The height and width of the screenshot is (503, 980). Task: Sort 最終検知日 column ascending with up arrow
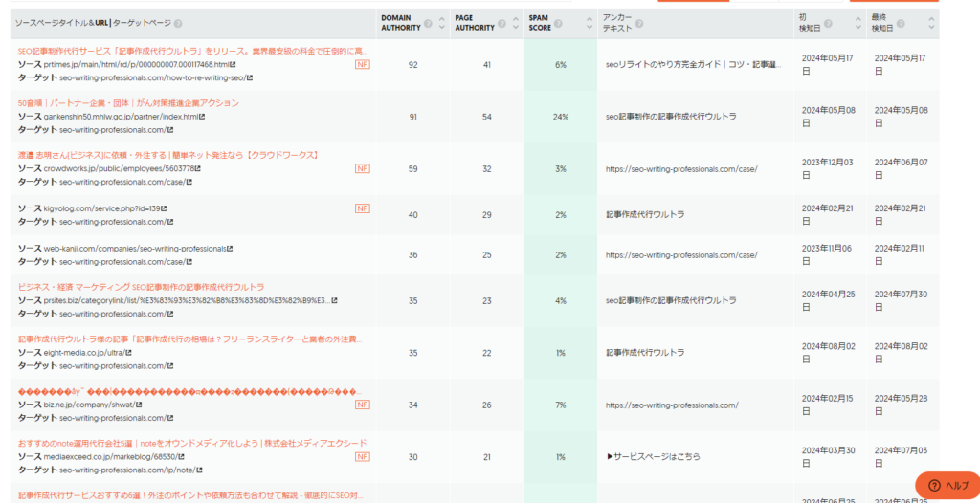coord(931,19)
